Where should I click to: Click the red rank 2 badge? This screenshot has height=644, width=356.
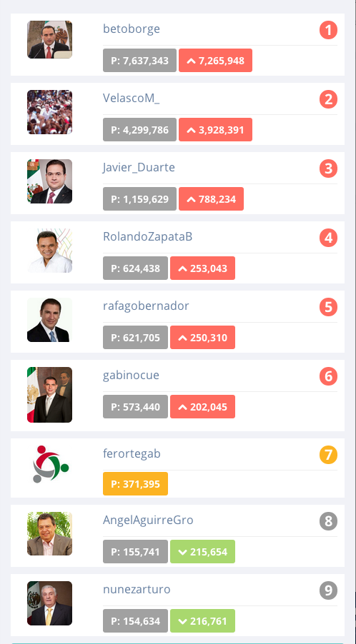(x=328, y=100)
